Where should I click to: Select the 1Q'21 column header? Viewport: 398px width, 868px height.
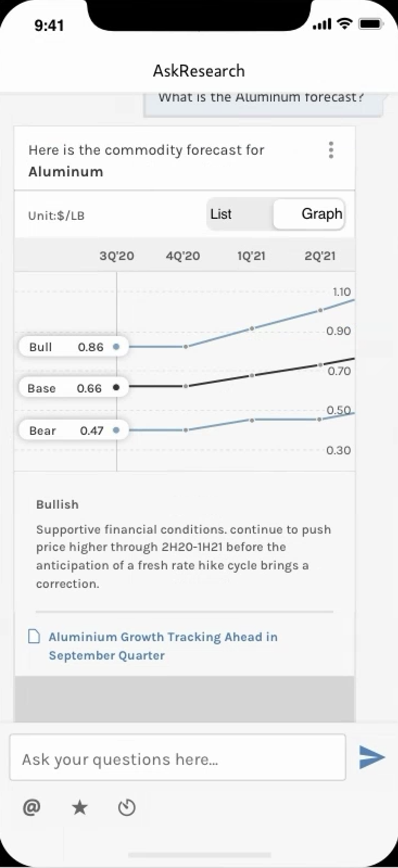point(251,256)
